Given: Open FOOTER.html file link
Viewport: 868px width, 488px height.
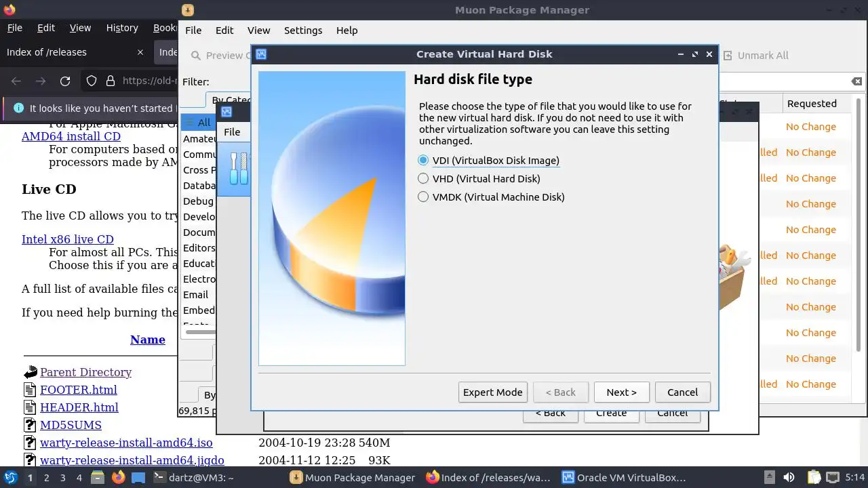Looking at the screenshot, I should [x=79, y=390].
